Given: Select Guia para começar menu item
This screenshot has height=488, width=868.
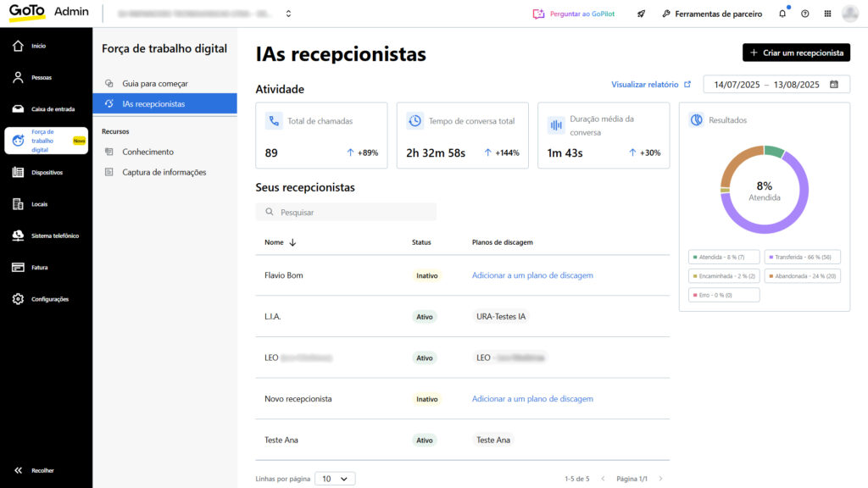Looking at the screenshot, I should (154, 84).
